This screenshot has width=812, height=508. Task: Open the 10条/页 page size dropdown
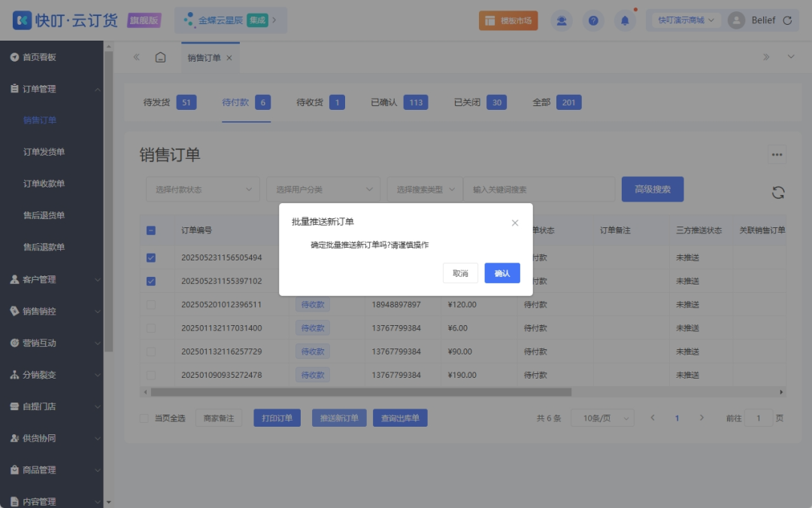[x=601, y=418]
